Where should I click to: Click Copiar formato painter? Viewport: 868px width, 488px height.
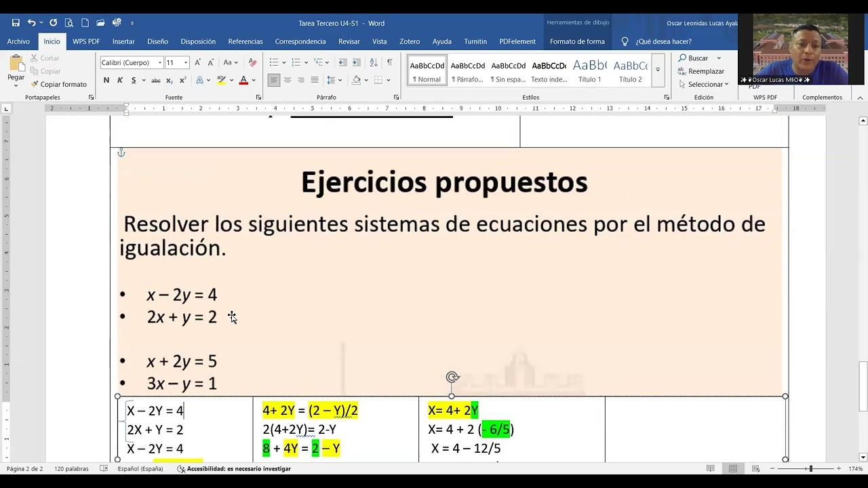point(58,84)
